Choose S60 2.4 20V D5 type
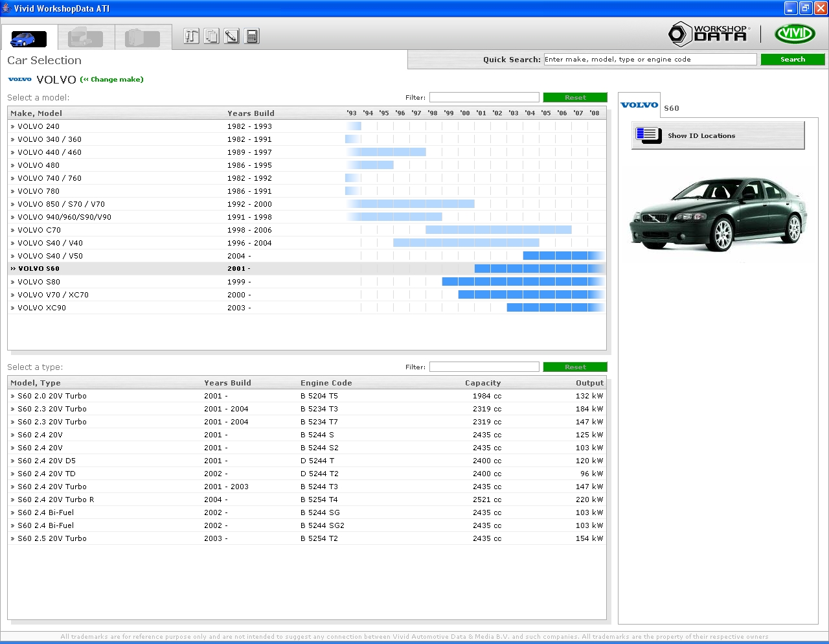This screenshot has height=644, width=829. [307, 461]
